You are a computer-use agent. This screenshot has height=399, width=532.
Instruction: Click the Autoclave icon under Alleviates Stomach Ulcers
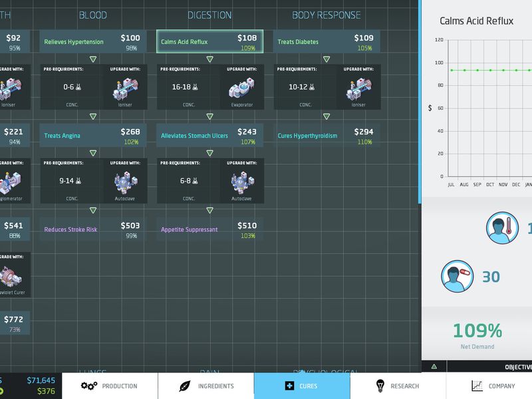[242, 183]
